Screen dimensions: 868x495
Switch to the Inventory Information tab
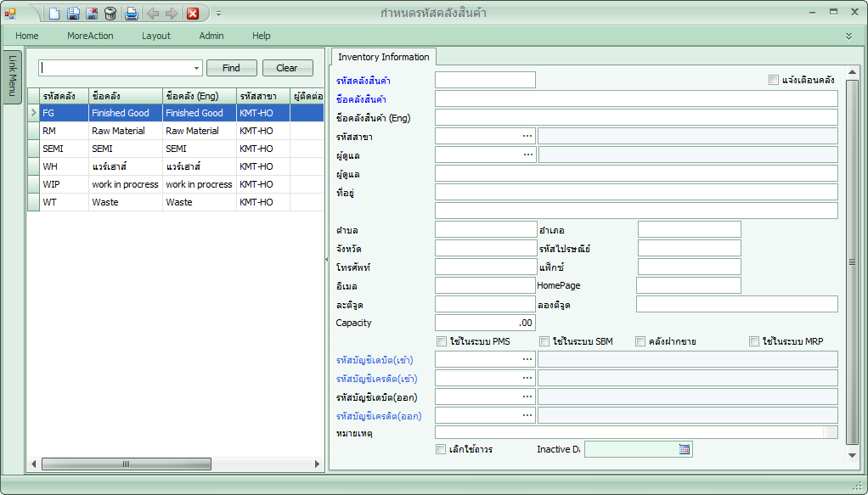[383, 57]
